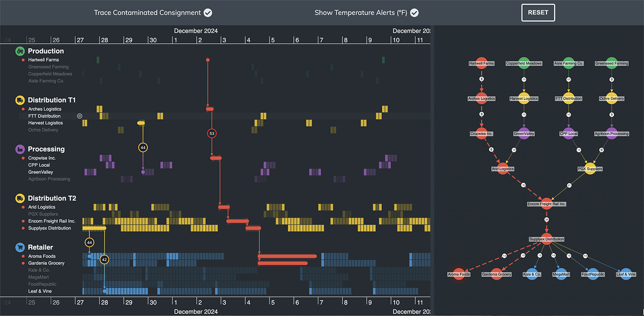Click the Retailer shopping cart icon
Image resolution: width=644 pixels, height=316 pixels.
point(20,247)
